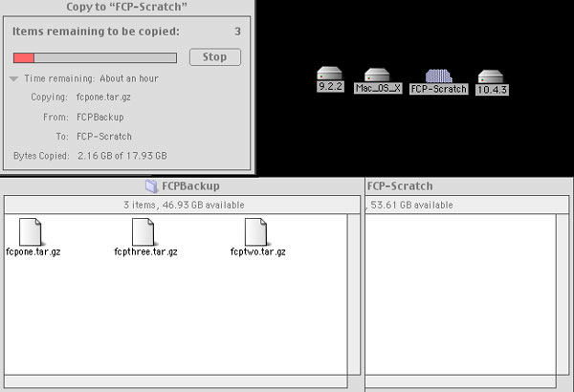The height and width of the screenshot is (392, 574).
Task: Select the fcptwo.tar.gz file icon
Action: [x=255, y=231]
